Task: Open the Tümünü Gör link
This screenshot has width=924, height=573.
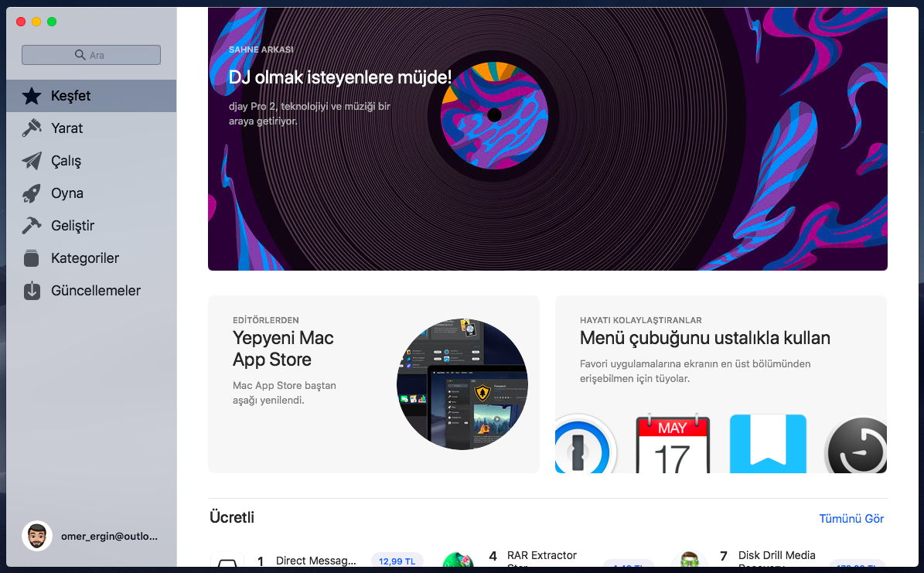Action: (851, 518)
